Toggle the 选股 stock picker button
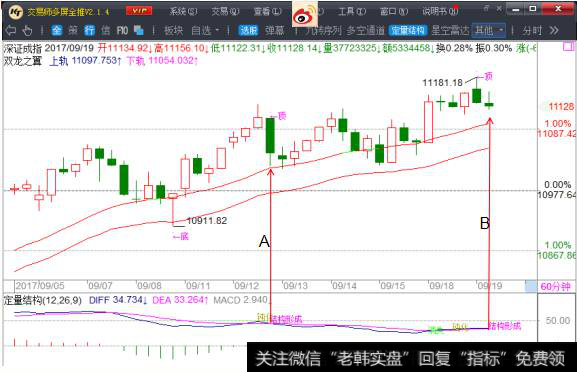Image resolution: width=577 pixels, height=372 pixels. (248, 31)
